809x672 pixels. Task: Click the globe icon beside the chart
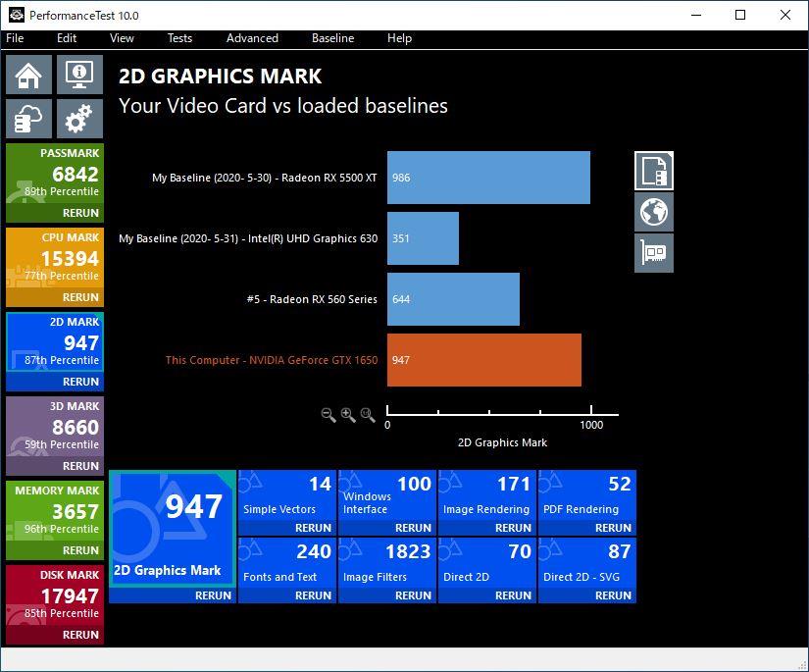coord(654,212)
